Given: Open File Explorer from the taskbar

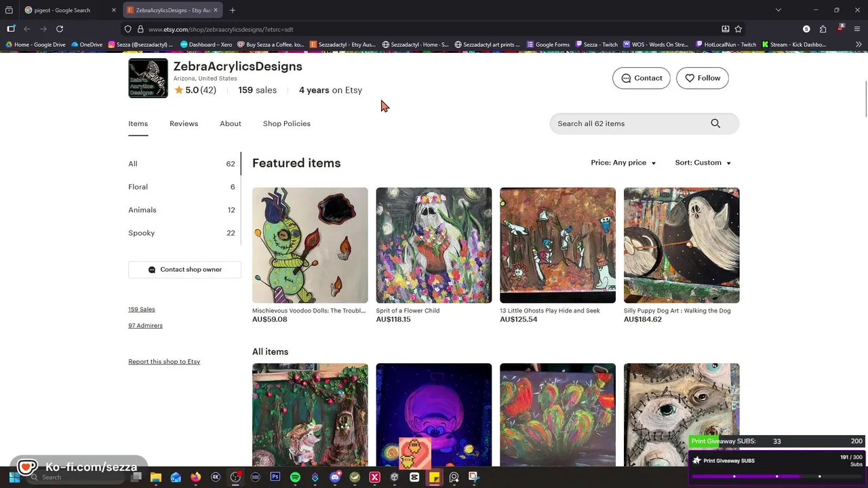Looking at the screenshot, I should coord(155,477).
